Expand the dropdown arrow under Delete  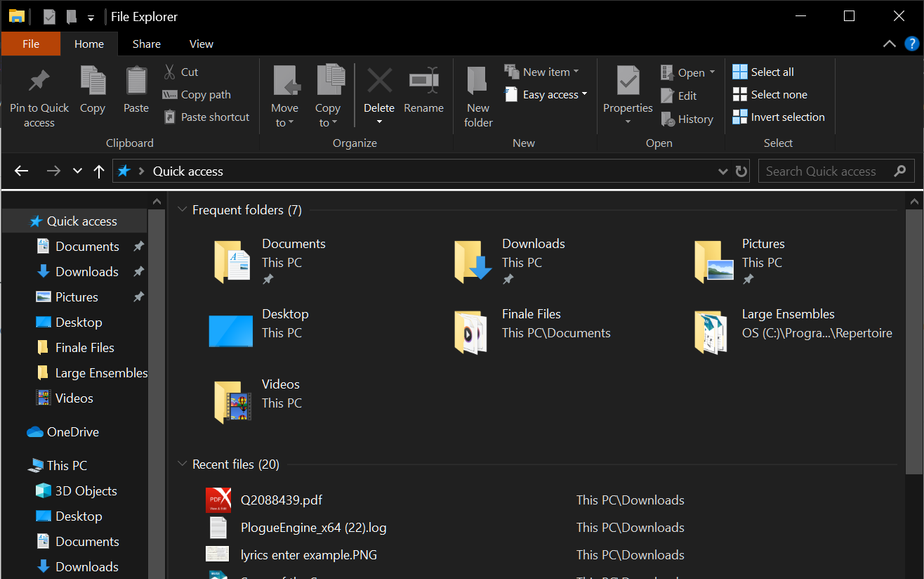(x=379, y=122)
